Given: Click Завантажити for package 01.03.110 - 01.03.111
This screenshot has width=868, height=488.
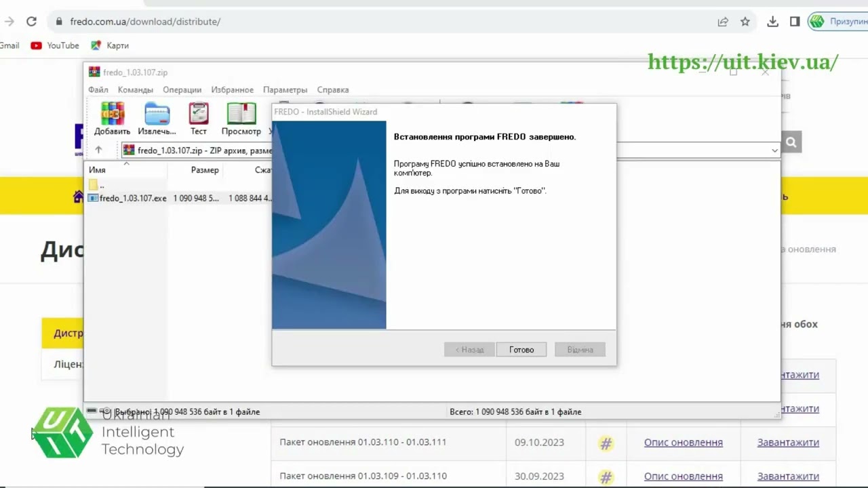Looking at the screenshot, I should 788,443.
